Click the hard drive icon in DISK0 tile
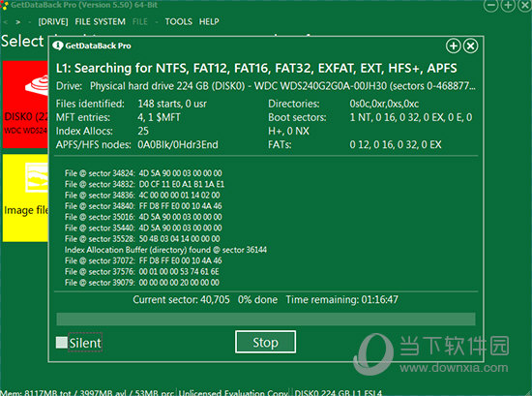This screenshot has width=532, height=396. [x=37, y=85]
